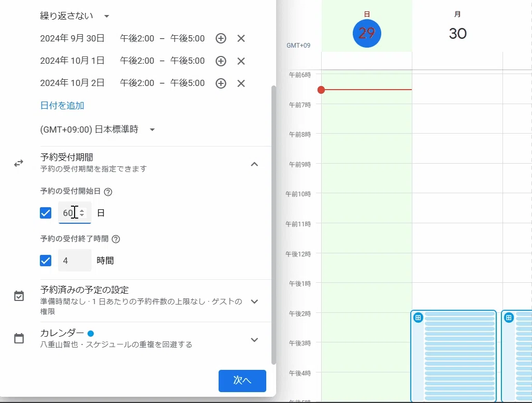
Task: Click the Monday 30 appointment block
Action: [453, 356]
